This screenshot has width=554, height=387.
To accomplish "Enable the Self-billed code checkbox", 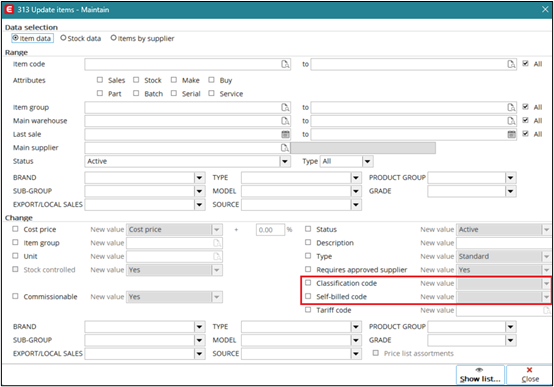I will pos(308,296).
